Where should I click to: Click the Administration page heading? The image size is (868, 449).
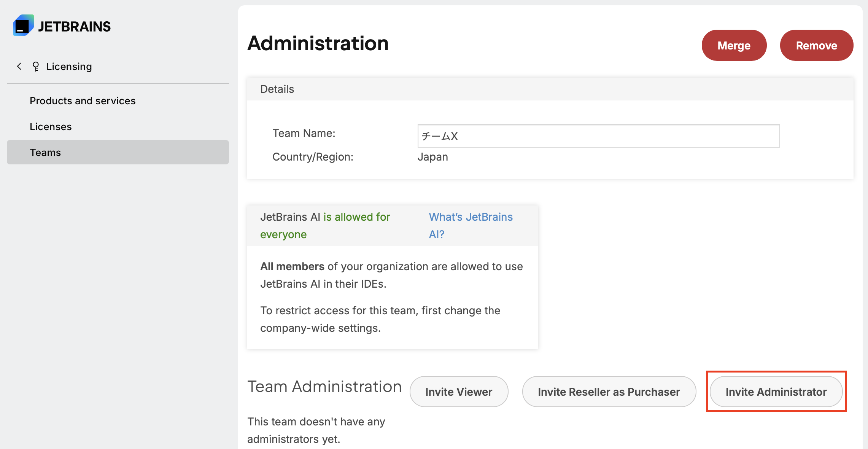[318, 43]
